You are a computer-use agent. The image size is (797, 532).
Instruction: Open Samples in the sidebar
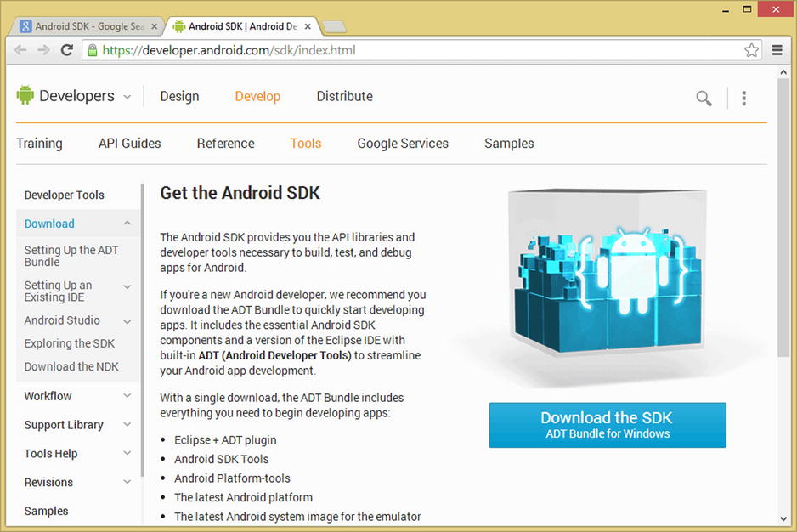point(46,511)
